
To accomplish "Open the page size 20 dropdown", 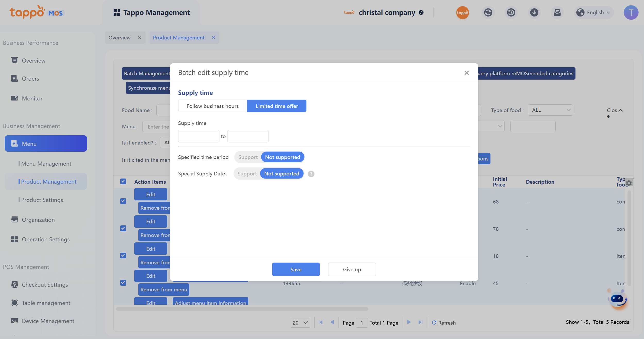I will (300, 323).
